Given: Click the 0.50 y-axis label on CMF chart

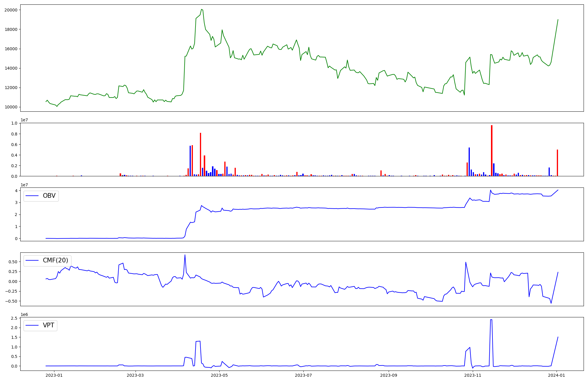Looking at the screenshot, I should (13, 262).
